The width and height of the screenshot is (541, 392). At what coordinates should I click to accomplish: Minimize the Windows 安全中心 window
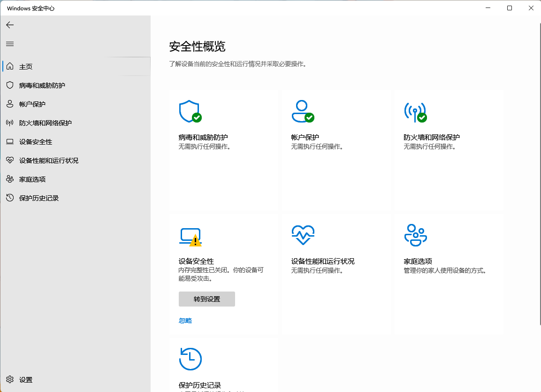point(488,8)
